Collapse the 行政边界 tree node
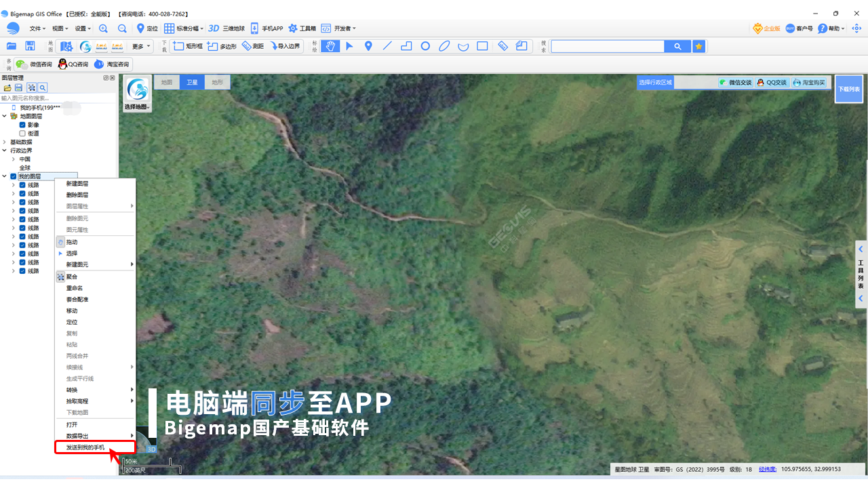868x488 pixels. point(5,150)
